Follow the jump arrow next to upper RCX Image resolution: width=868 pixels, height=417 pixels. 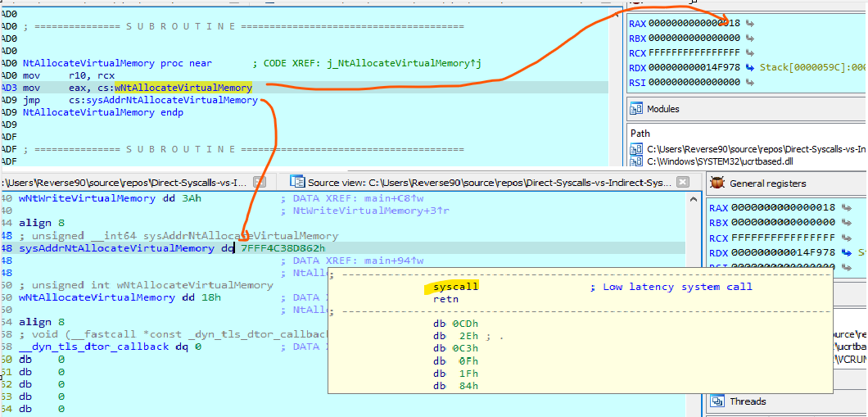[749, 53]
